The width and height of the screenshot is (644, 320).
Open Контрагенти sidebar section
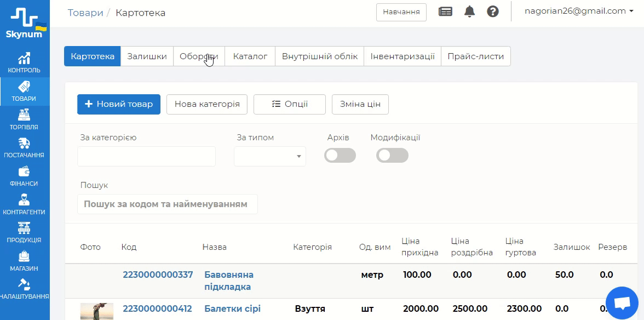24,204
